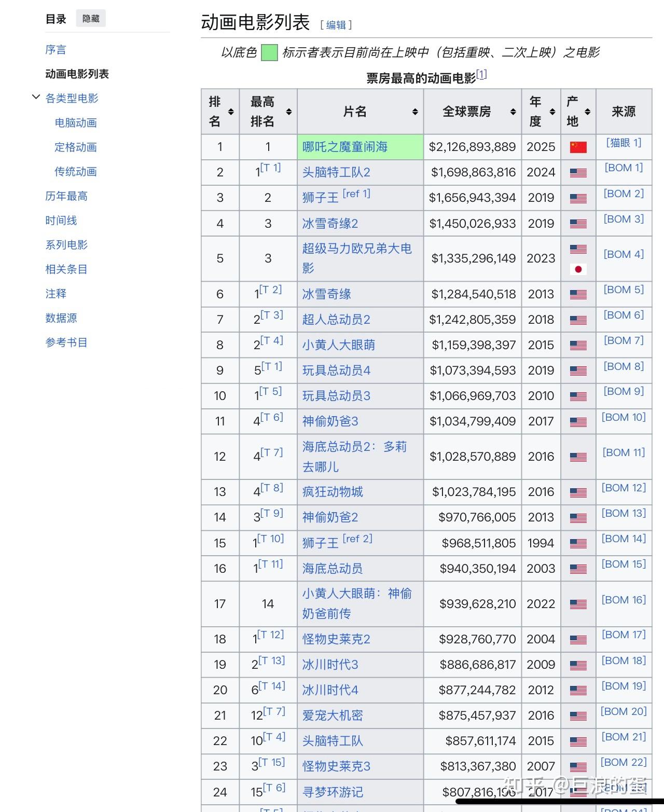The width and height of the screenshot is (664, 812).
Task: Click the Japanese flag in the 超级马力欧 row
Action: (x=578, y=270)
